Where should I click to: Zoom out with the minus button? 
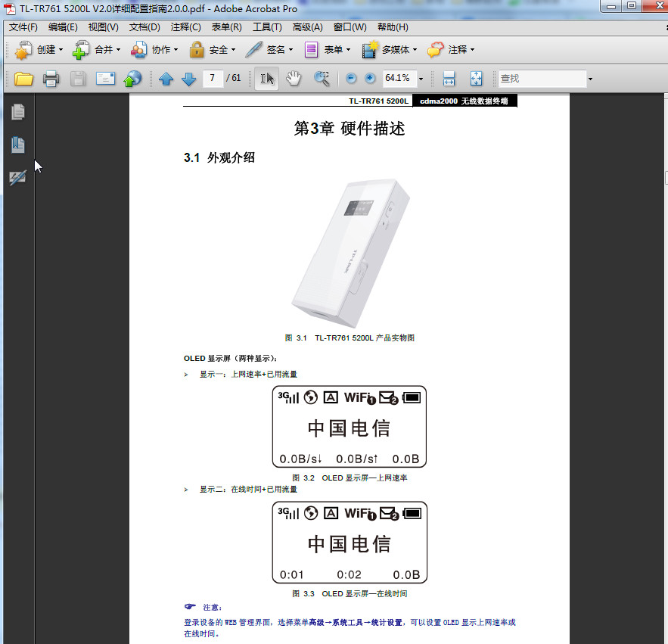pos(350,78)
